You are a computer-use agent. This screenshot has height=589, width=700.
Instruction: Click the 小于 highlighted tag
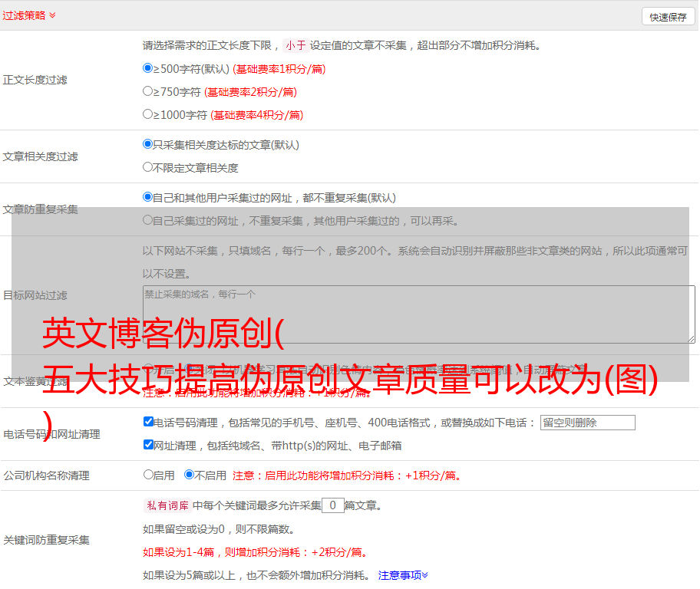(x=296, y=45)
